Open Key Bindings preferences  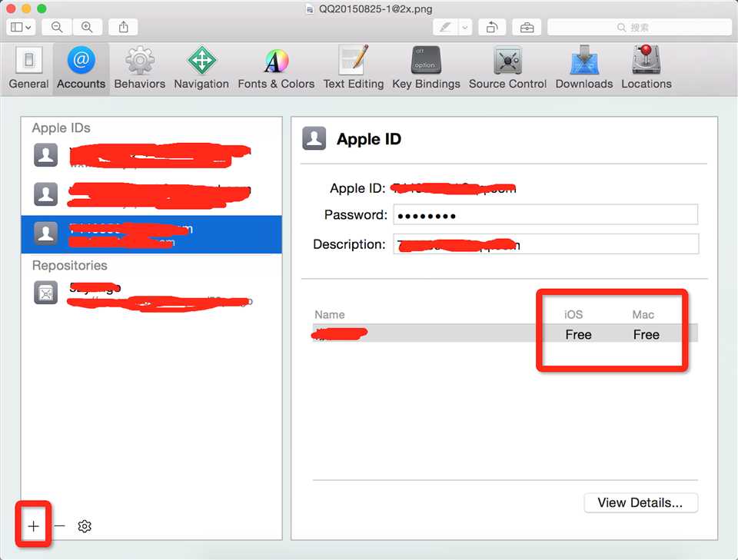pos(426,68)
